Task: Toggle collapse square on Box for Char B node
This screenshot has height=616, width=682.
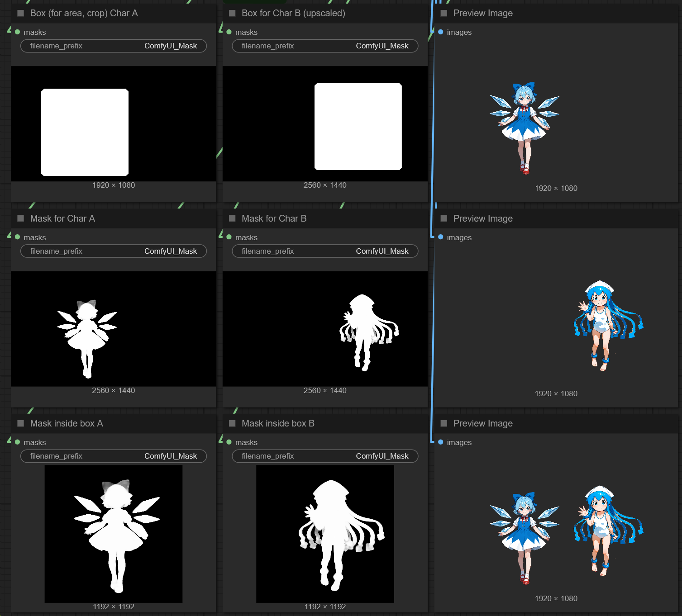Action: click(232, 13)
